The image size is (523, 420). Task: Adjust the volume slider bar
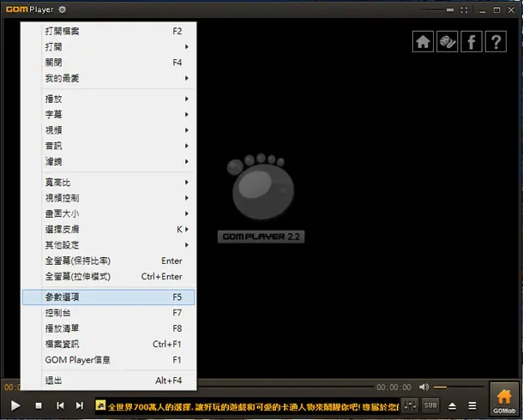pos(459,387)
